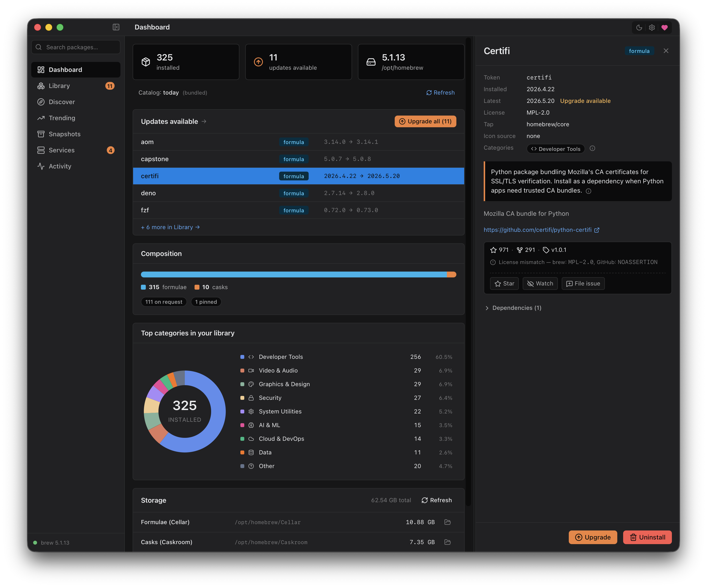The height and width of the screenshot is (588, 707).
Task: Click the Services badge showing 4
Action: pyautogui.click(x=110, y=150)
